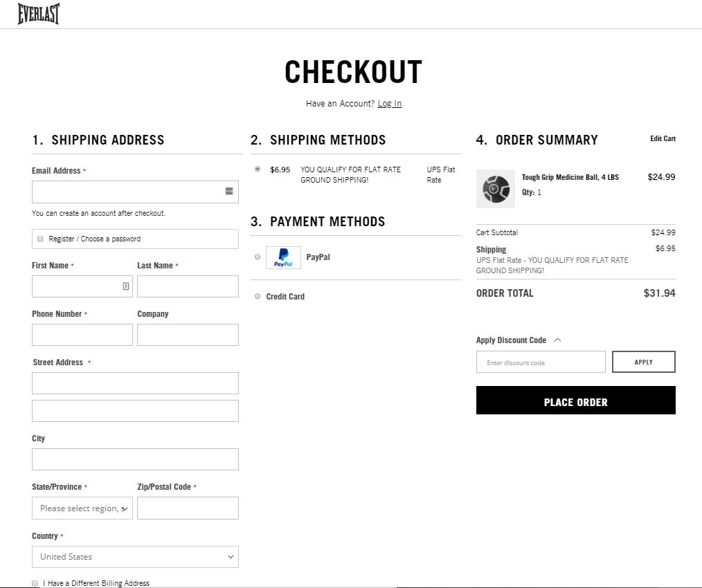The height and width of the screenshot is (588, 702).
Task: Collapse the Apply Discount Code chevron
Action: click(557, 340)
